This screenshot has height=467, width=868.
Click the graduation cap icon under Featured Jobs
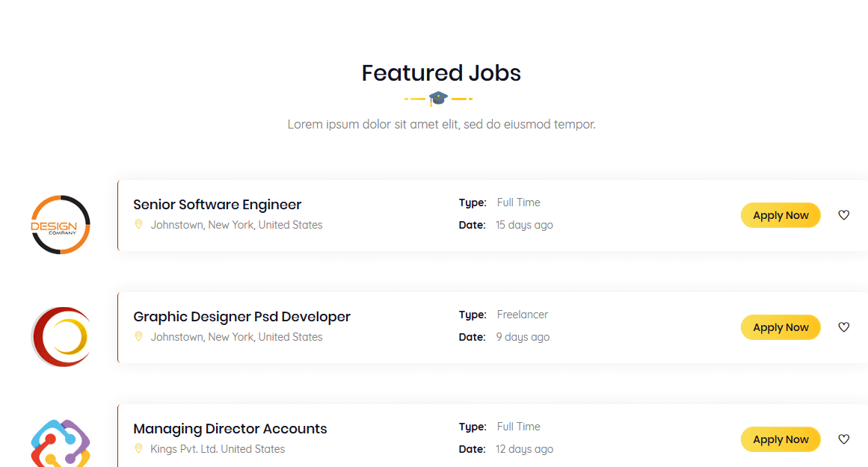tap(438, 99)
